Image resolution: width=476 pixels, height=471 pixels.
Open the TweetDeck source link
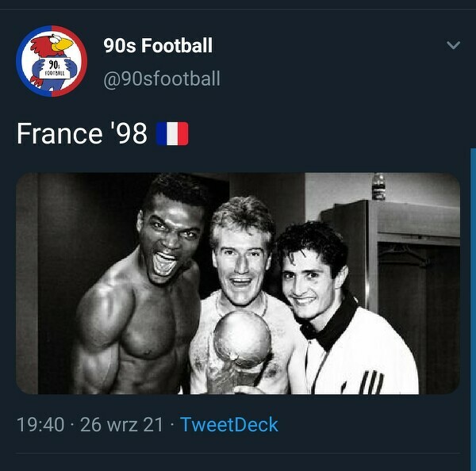click(x=229, y=425)
